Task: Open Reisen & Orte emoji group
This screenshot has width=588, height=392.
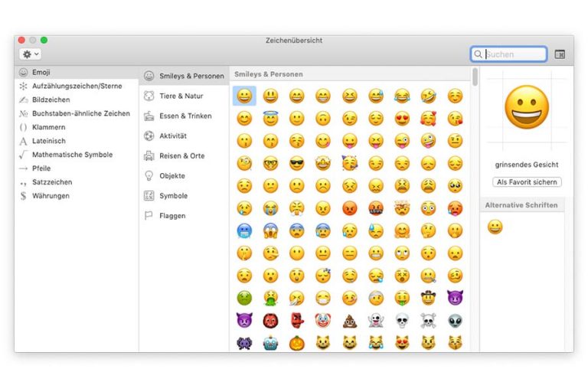Action: pyautogui.click(x=184, y=155)
